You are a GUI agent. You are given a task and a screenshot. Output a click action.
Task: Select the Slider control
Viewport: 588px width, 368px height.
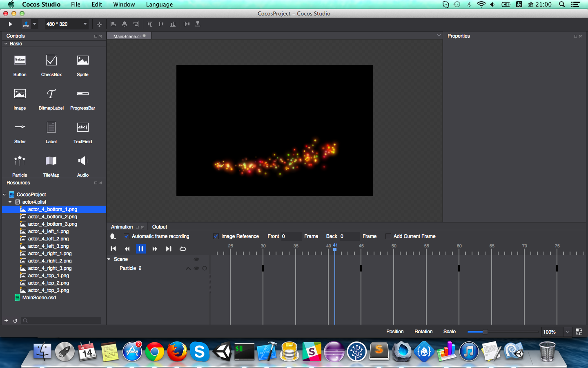20,132
